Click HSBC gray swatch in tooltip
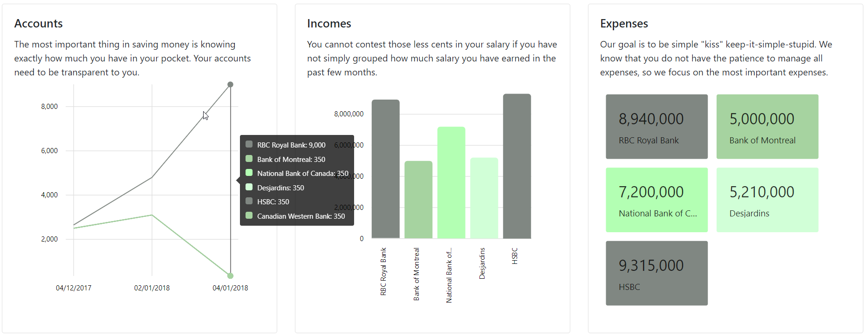The width and height of the screenshot is (868, 336). [249, 202]
